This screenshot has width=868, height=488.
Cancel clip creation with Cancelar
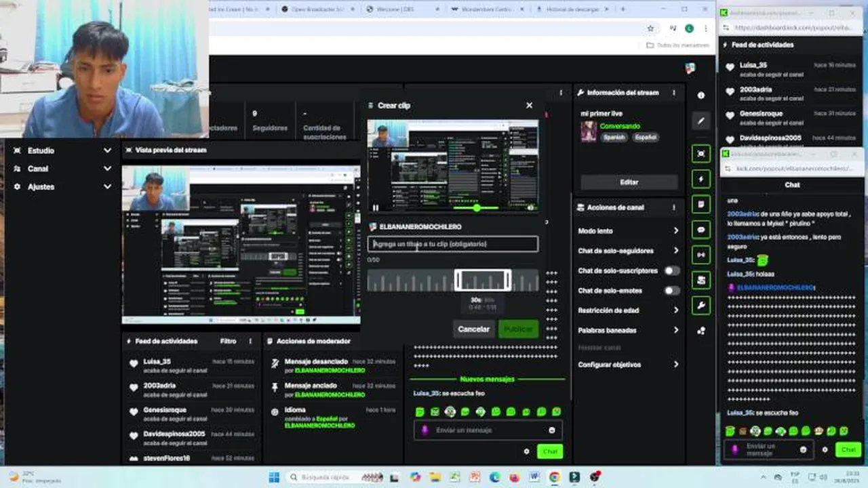click(473, 329)
